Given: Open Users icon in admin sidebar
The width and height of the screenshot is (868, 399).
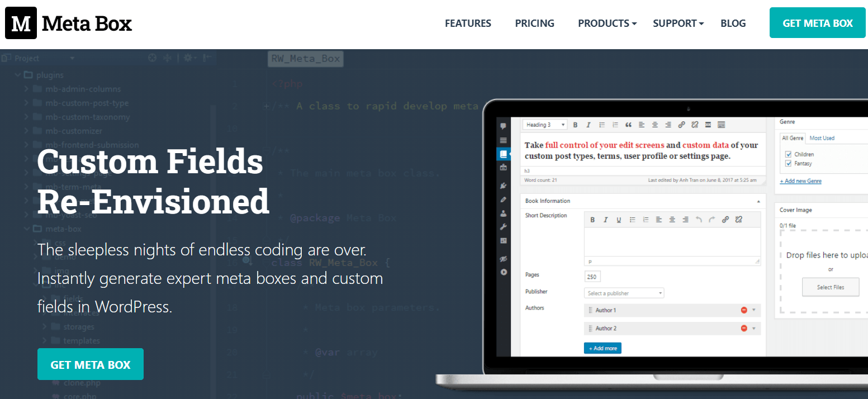Looking at the screenshot, I should coord(504,213).
